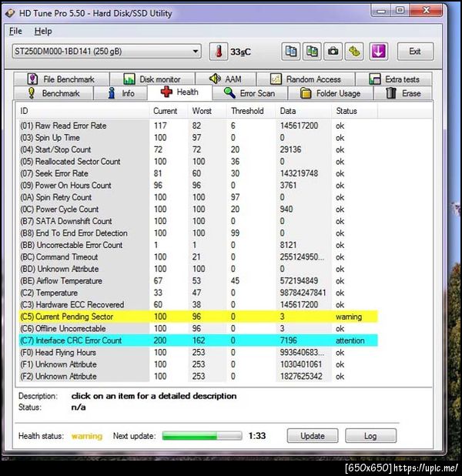
Task: Click the Threshold column header
Action: pos(251,111)
